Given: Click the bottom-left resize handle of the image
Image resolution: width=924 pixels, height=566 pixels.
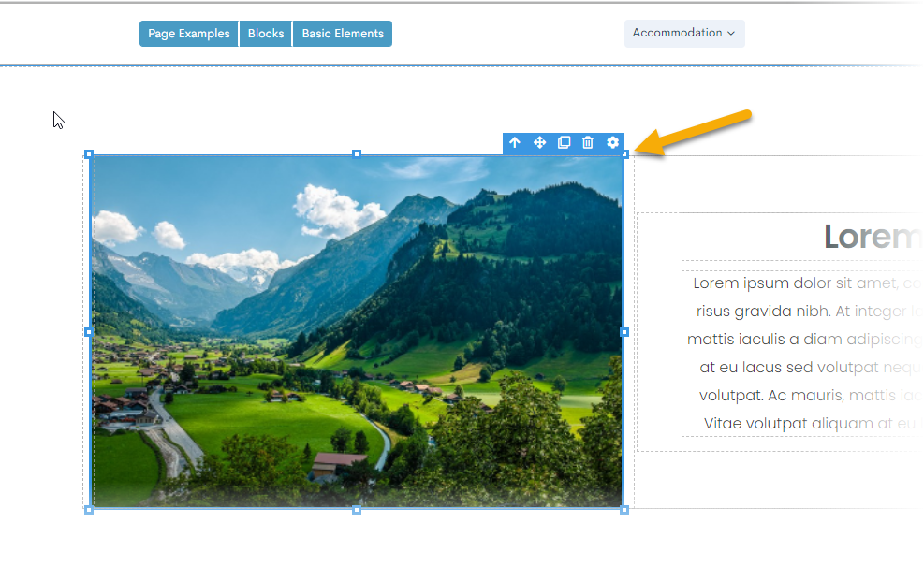Looking at the screenshot, I should click(x=89, y=510).
